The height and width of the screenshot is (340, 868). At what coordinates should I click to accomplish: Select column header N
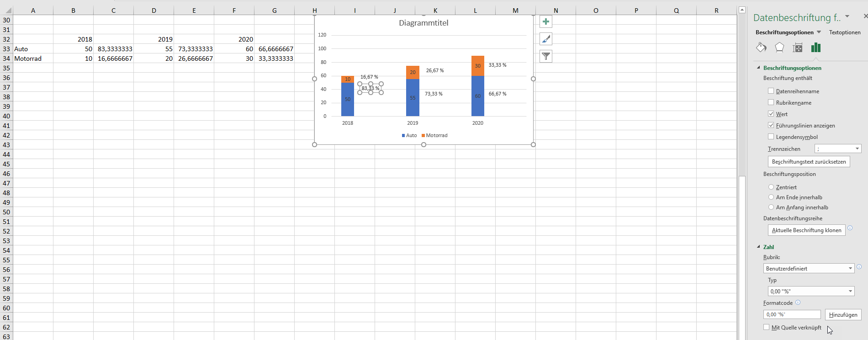556,10
